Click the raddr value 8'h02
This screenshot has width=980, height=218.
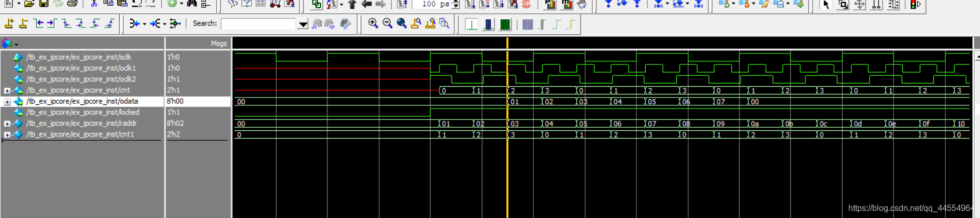175,123
